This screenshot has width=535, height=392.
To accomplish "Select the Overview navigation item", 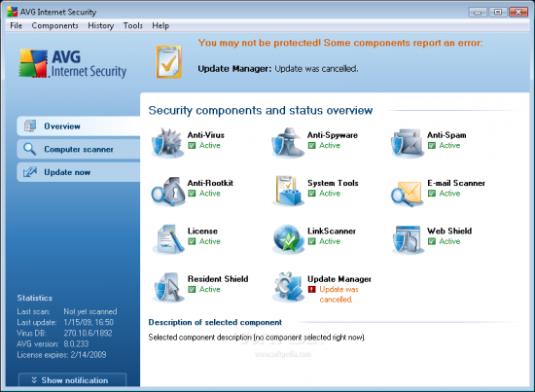I will tap(79, 126).
